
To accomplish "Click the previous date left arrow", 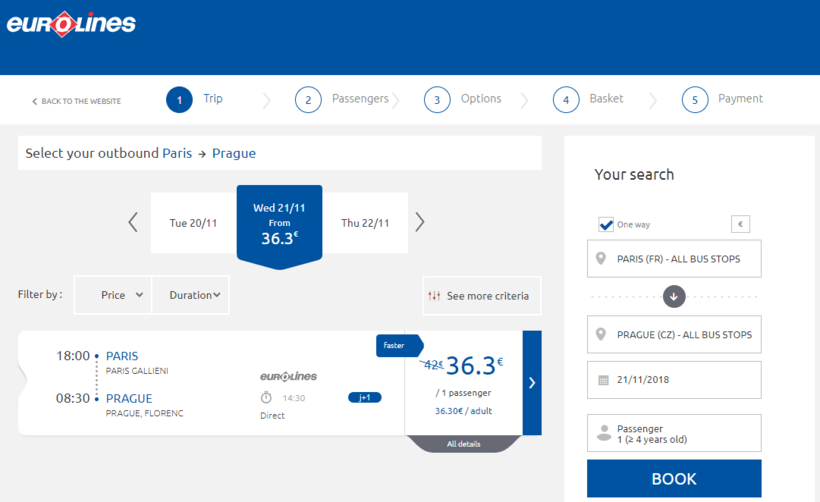I will tap(133, 222).
